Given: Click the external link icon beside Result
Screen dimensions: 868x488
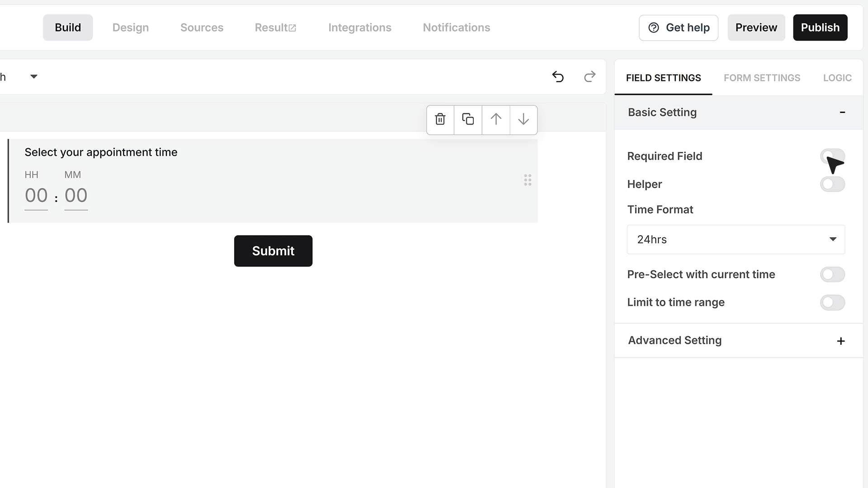Looking at the screenshot, I should point(292,28).
